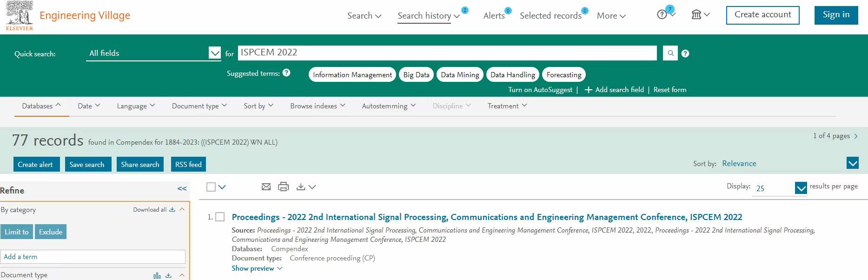Screen dimensions: 868x280
Task: Turn on AutoSuggest
Action: (x=540, y=90)
